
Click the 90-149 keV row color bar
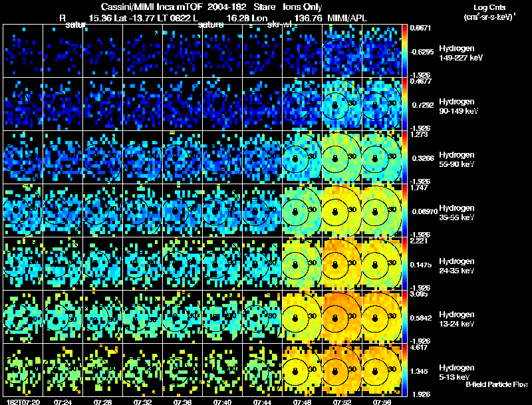tap(404, 104)
